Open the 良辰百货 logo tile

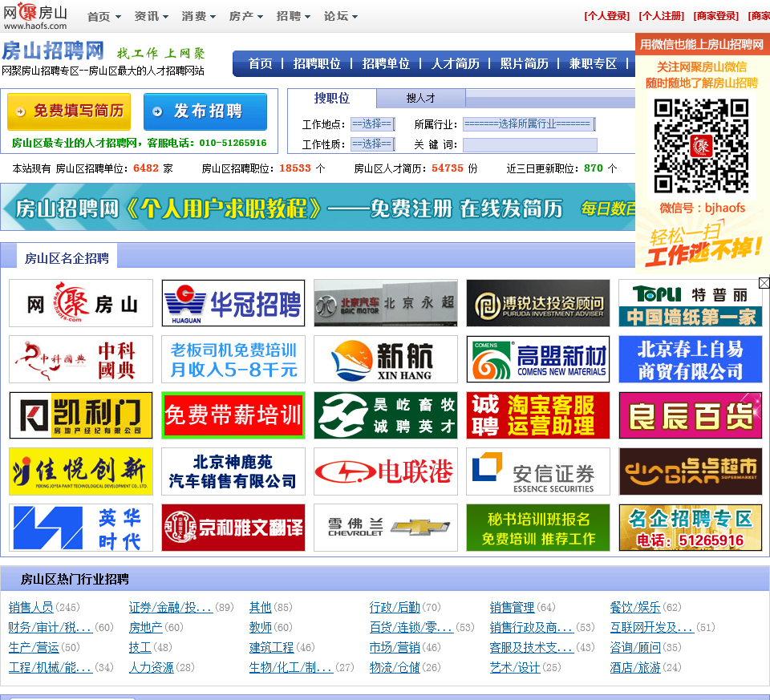691,415
